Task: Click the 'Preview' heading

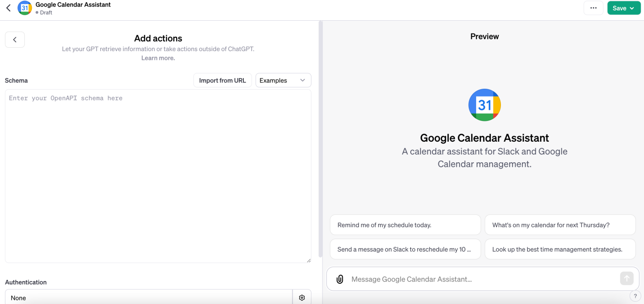Action: pos(484,36)
